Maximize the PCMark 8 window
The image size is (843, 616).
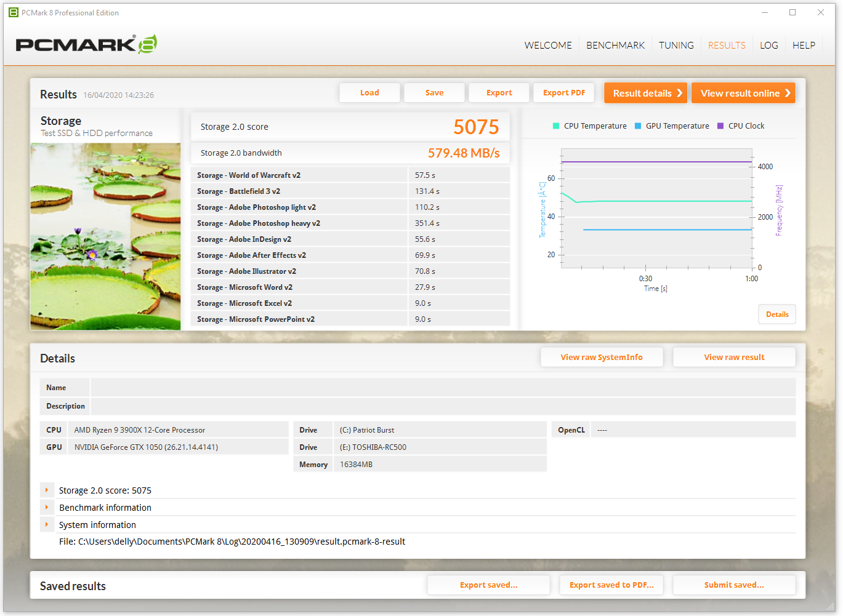tap(793, 12)
